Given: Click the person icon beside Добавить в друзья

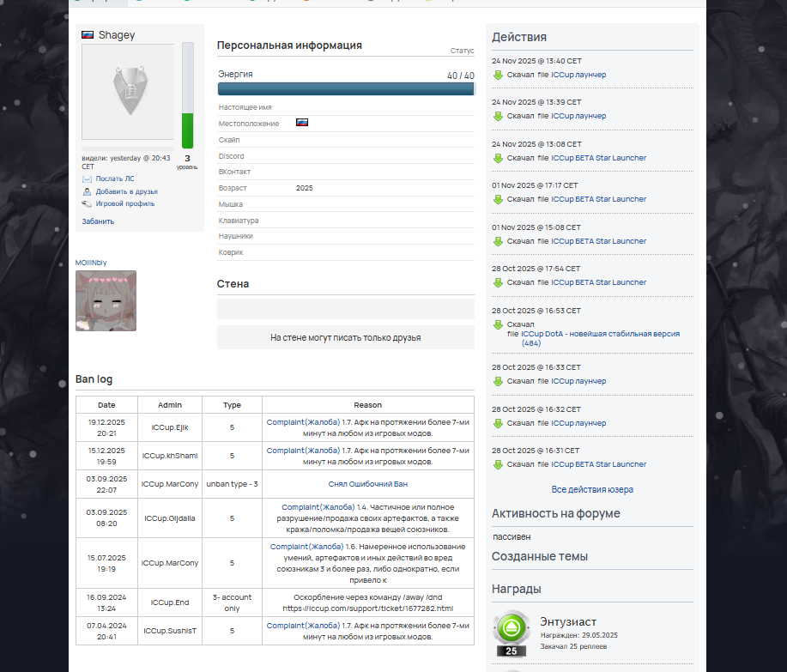Looking at the screenshot, I should click(87, 191).
